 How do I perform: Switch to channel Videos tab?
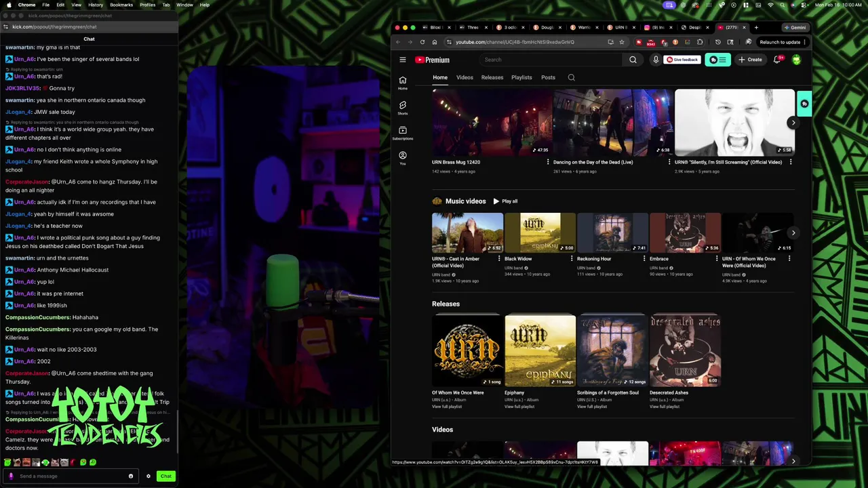pyautogui.click(x=465, y=77)
